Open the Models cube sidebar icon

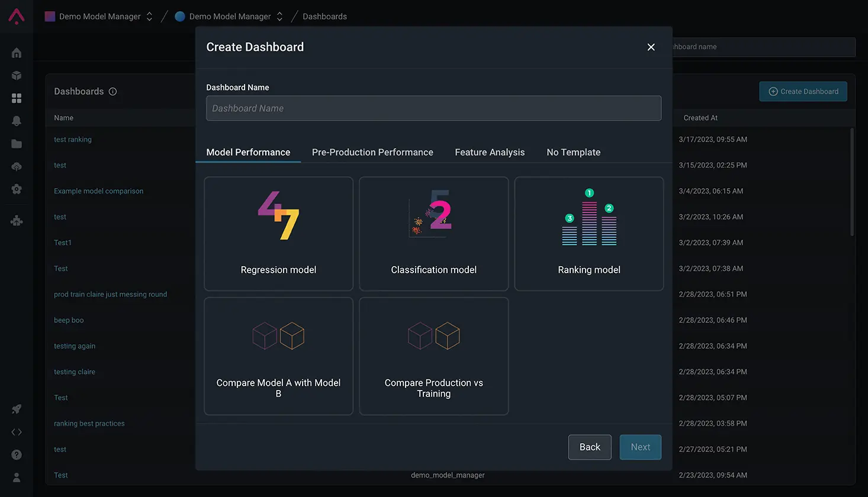click(x=17, y=75)
